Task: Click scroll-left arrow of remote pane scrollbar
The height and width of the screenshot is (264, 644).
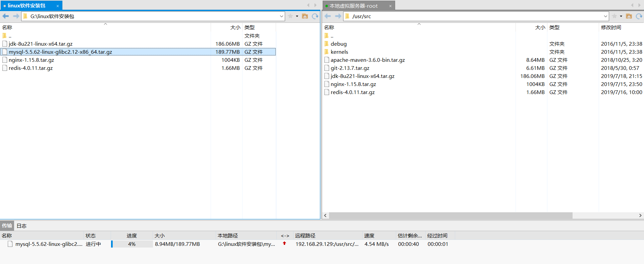Action: coord(325,215)
